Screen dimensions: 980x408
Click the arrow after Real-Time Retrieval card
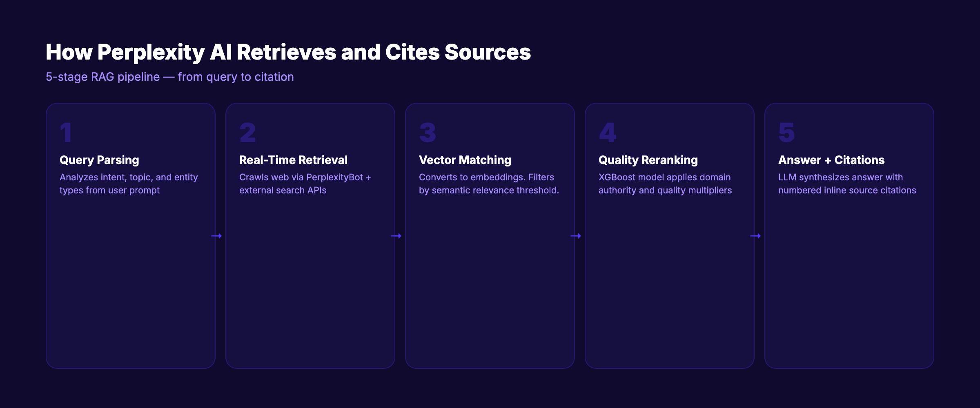[x=396, y=236]
